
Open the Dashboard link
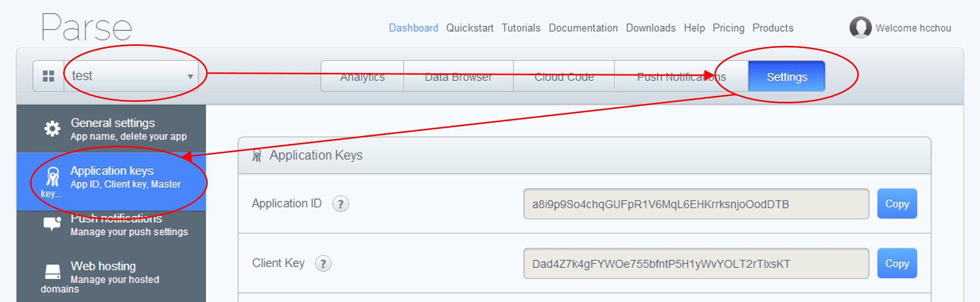[413, 28]
